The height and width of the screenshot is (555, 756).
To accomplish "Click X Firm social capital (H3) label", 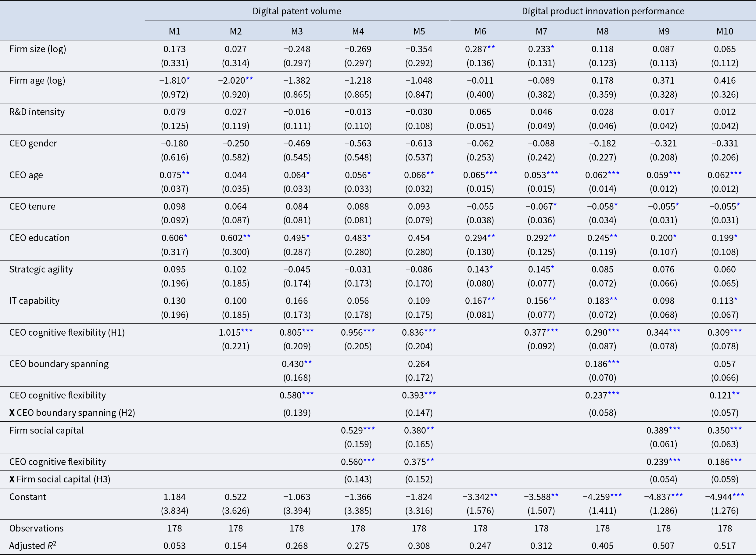I will (60, 479).
